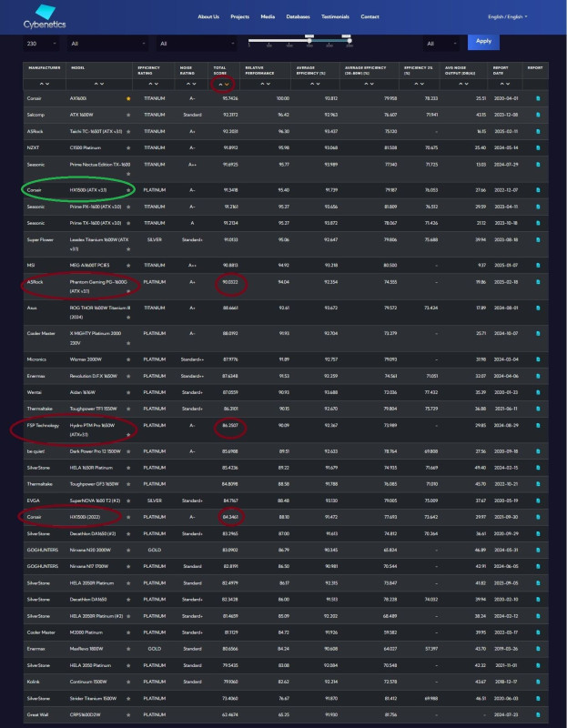Sort ascending with Manufacturer column up arrow
The height and width of the screenshot is (728, 567).
[41, 84]
